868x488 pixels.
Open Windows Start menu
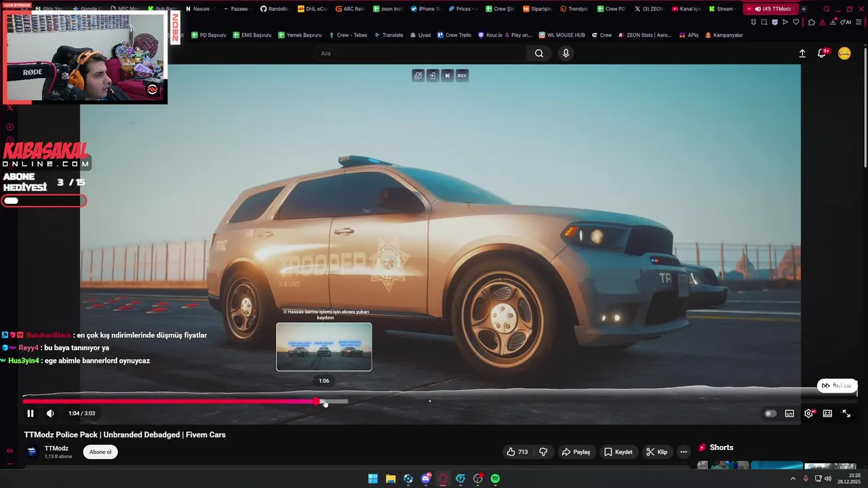(373, 479)
